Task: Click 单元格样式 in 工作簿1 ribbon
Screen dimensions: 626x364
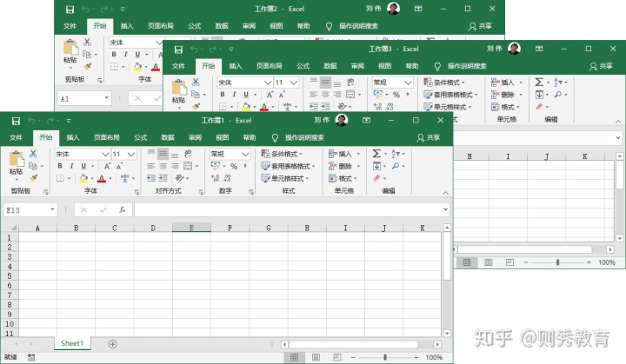Action: (x=285, y=178)
